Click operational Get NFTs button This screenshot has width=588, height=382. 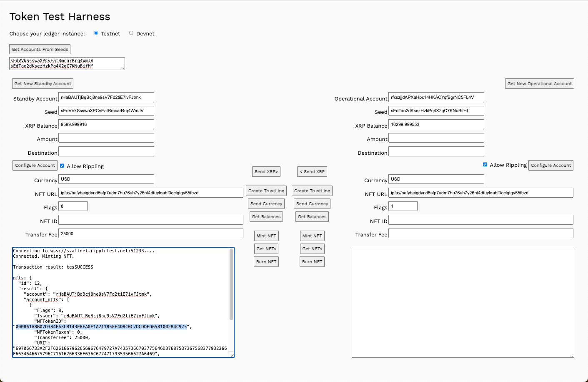tap(312, 249)
